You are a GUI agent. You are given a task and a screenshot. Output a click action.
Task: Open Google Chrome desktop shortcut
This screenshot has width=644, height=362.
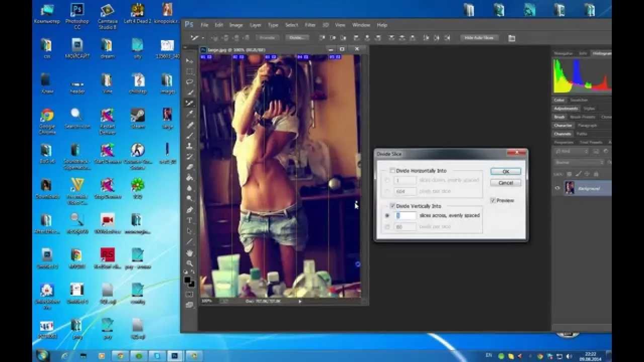coord(47,121)
